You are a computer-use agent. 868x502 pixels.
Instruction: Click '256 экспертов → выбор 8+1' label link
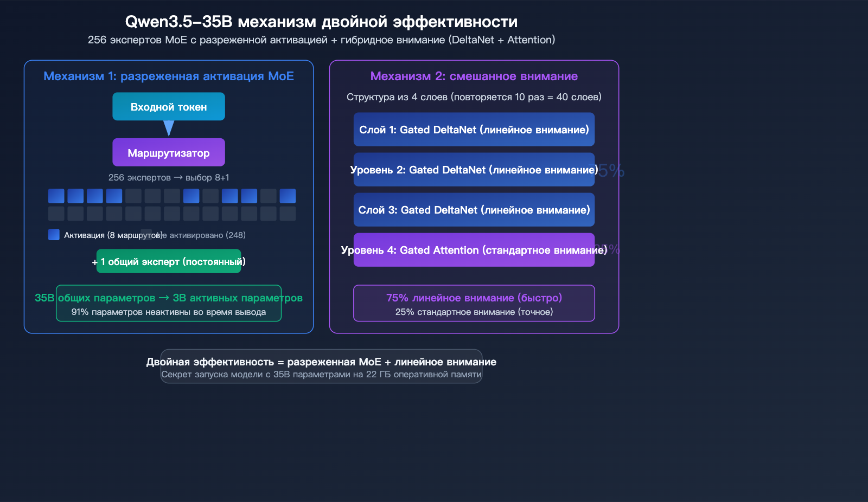(x=169, y=177)
